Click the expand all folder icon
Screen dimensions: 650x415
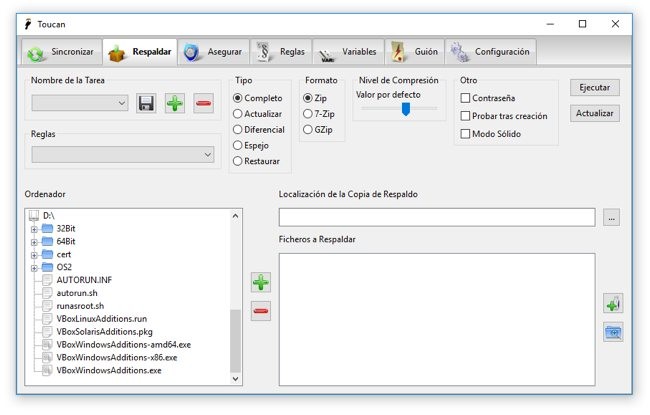[613, 332]
